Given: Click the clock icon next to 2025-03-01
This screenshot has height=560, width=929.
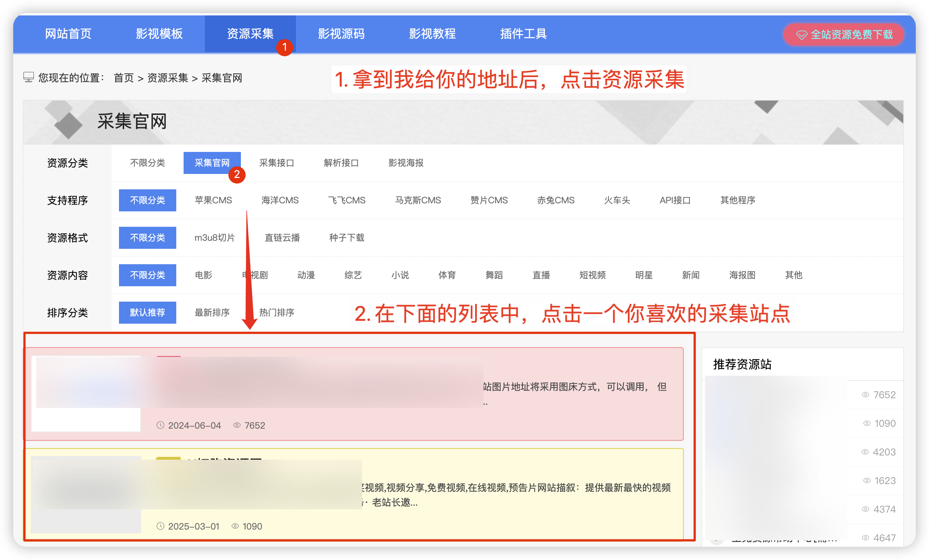Looking at the screenshot, I should coord(160,526).
